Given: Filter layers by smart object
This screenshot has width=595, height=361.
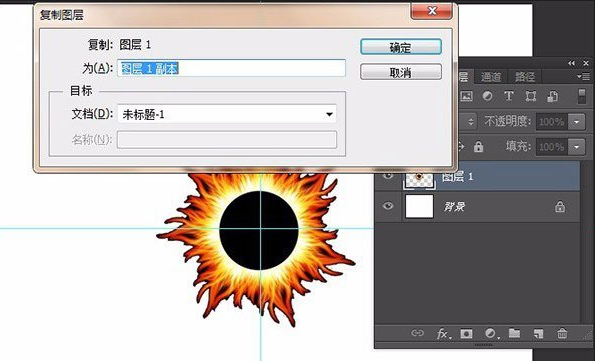Looking at the screenshot, I should pyautogui.click(x=552, y=96).
